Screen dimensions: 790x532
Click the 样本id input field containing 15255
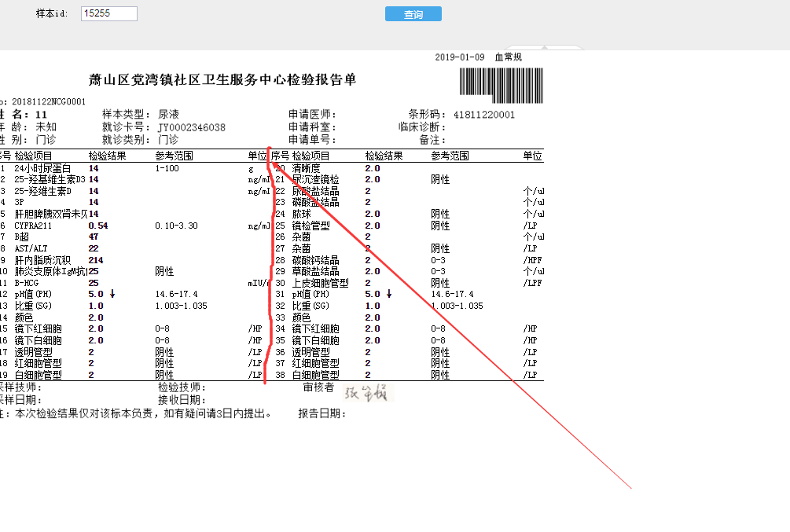click(108, 13)
